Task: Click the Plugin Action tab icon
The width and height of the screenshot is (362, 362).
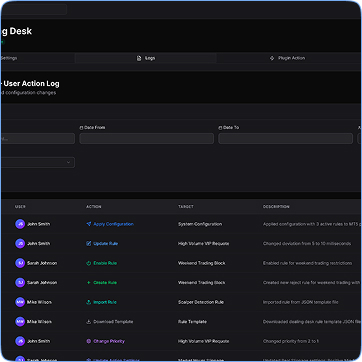Action: pos(272,58)
